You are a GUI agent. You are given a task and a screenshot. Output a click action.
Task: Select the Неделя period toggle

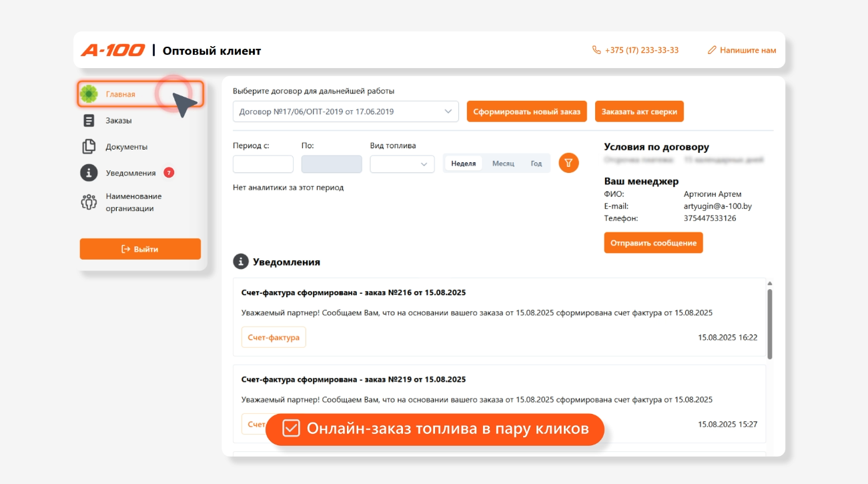(463, 164)
